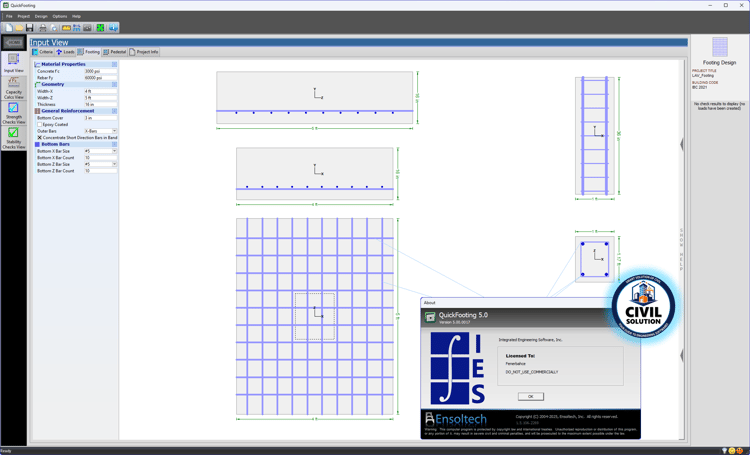Image resolution: width=750 pixels, height=455 pixels.
Task: Toggle the Epoxy Coated checkbox
Action: pos(40,124)
